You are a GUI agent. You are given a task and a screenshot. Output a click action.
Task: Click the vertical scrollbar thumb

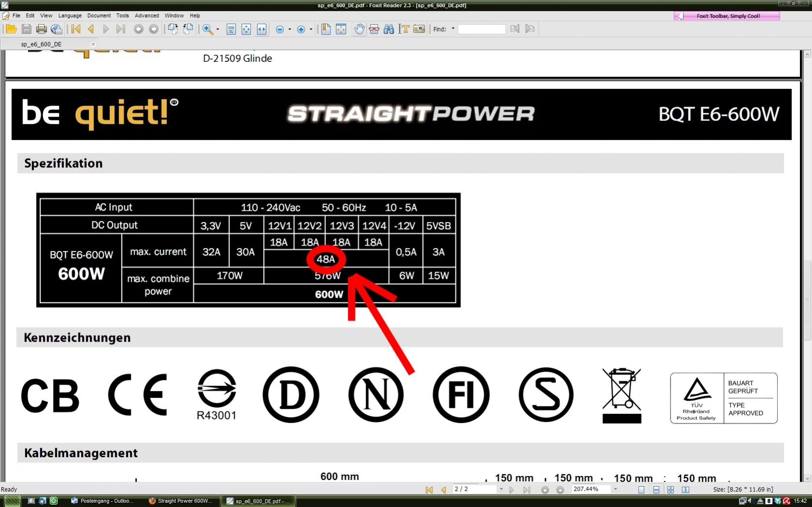click(x=807, y=300)
